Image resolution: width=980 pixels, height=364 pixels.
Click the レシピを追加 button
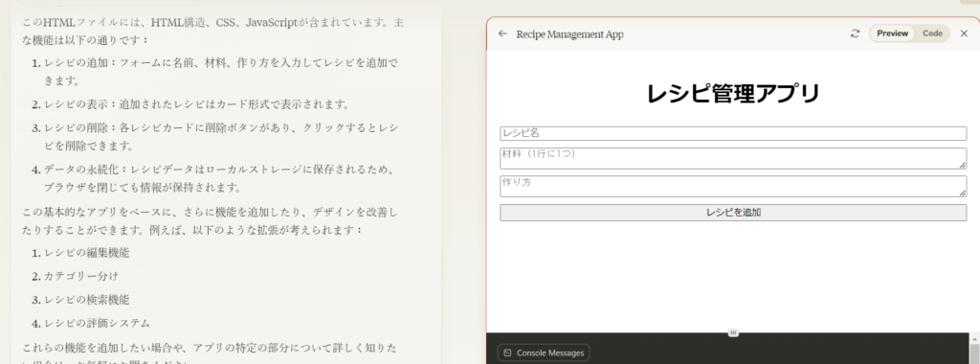tap(733, 213)
